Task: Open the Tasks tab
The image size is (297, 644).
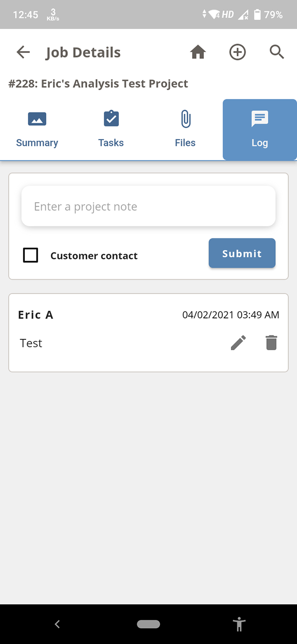Action: pyautogui.click(x=111, y=130)
